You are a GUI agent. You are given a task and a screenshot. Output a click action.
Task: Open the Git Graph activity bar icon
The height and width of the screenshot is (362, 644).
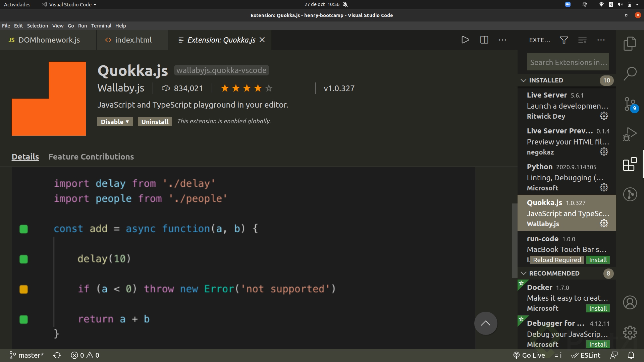[x=630, y=194]
